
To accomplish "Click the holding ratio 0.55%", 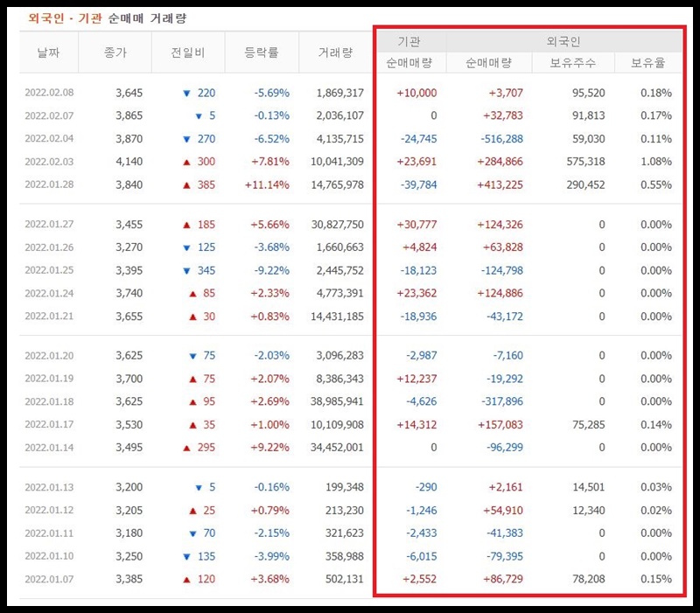I will click(655, 185).
